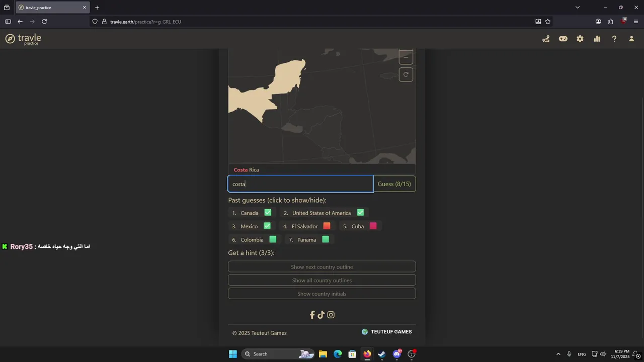The width and height of the screenshot is (644, 362).
Task: Open Firefox application hamburger menu
Action: [x=636, y=22]
